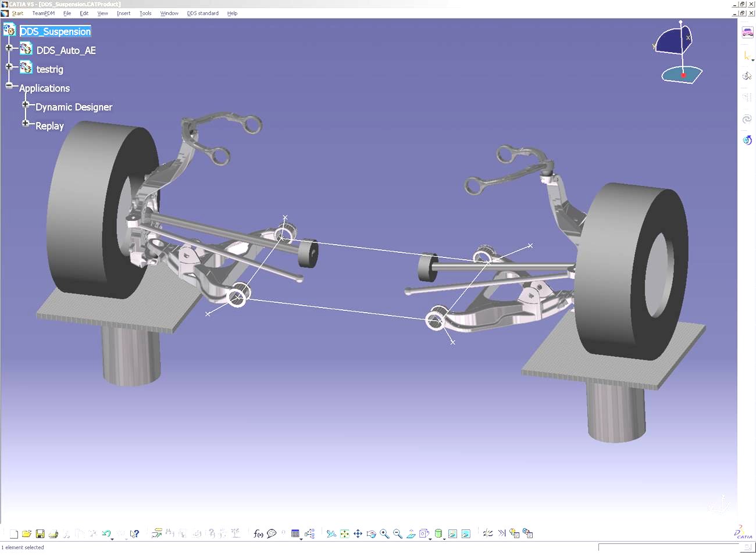756x555 pixels.
Task: Open the Start menu
Action: (17, 13)
